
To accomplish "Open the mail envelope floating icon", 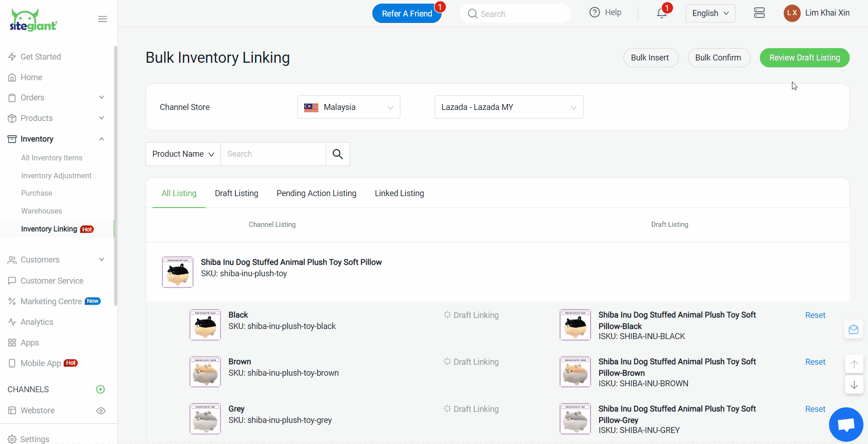I will [x=853, y=329].
